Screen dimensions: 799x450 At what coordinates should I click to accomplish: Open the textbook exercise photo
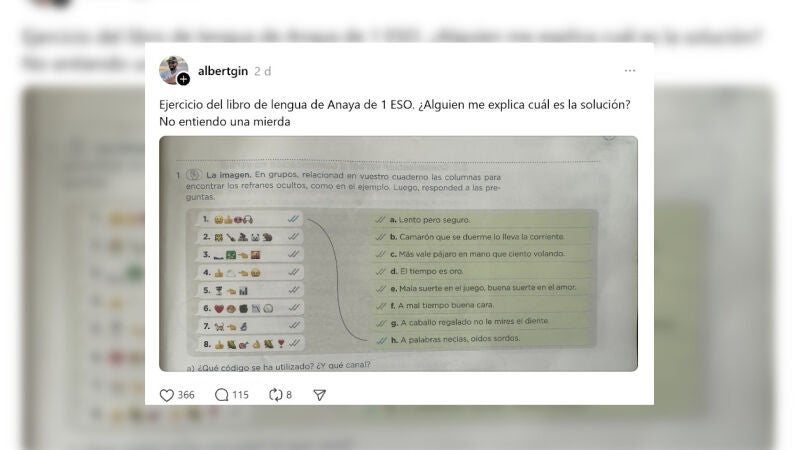click(x=398, y=253)
